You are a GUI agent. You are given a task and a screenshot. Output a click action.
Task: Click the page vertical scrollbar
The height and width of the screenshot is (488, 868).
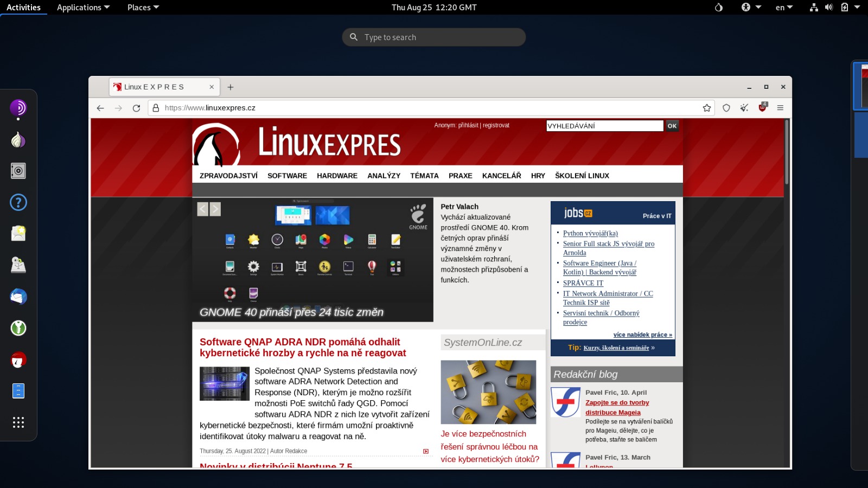(x=787, y=153)
